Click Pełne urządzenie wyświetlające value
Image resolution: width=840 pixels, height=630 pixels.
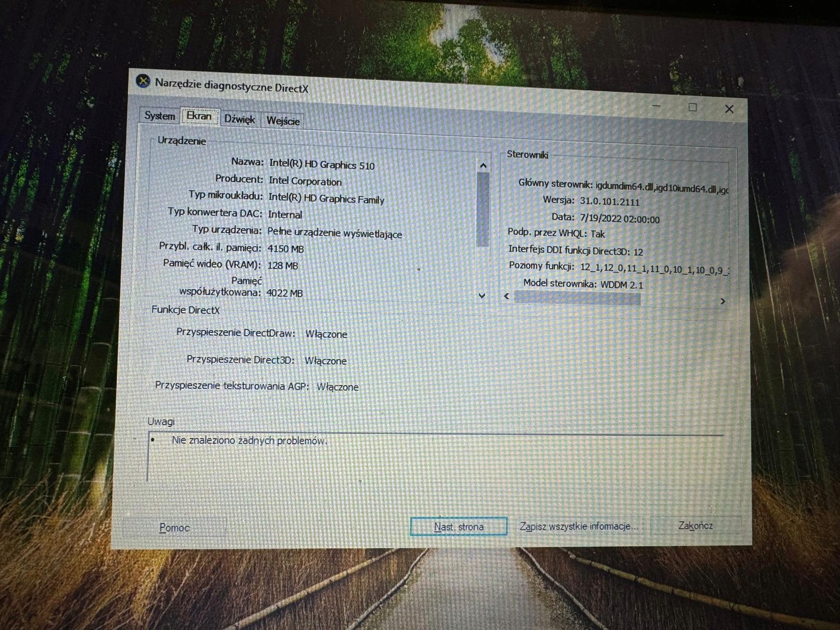[334, 233]
